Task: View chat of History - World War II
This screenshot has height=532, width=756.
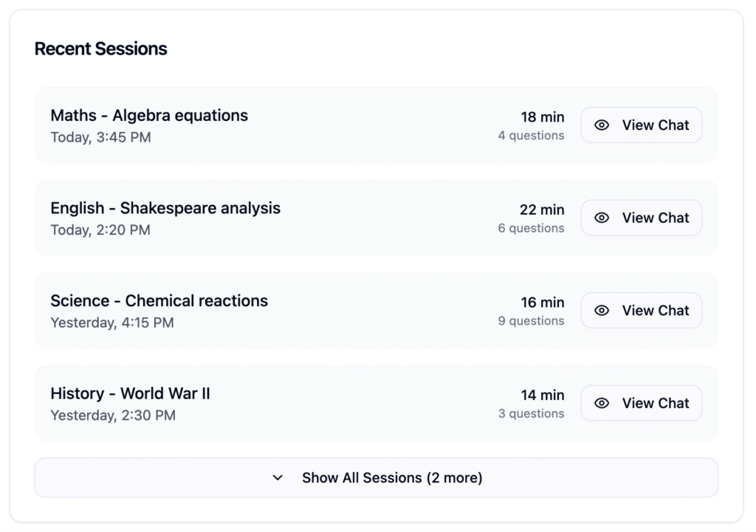Action: pos(641,404)
